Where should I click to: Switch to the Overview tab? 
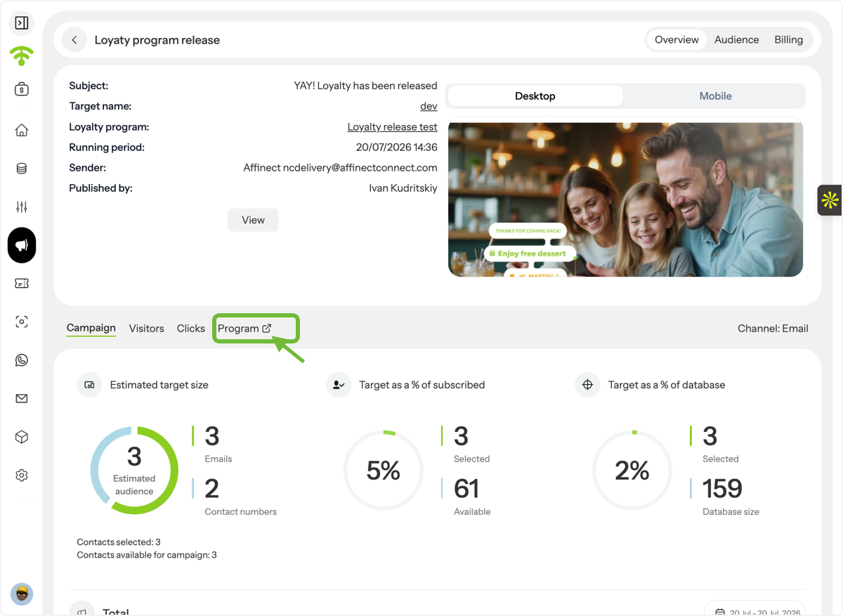tap(677, 40)
